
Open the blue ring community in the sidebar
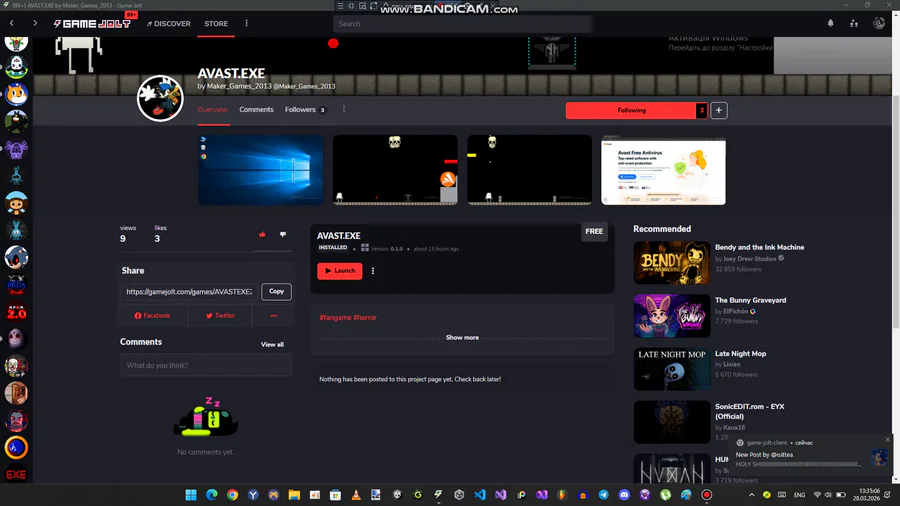point(16,447)
